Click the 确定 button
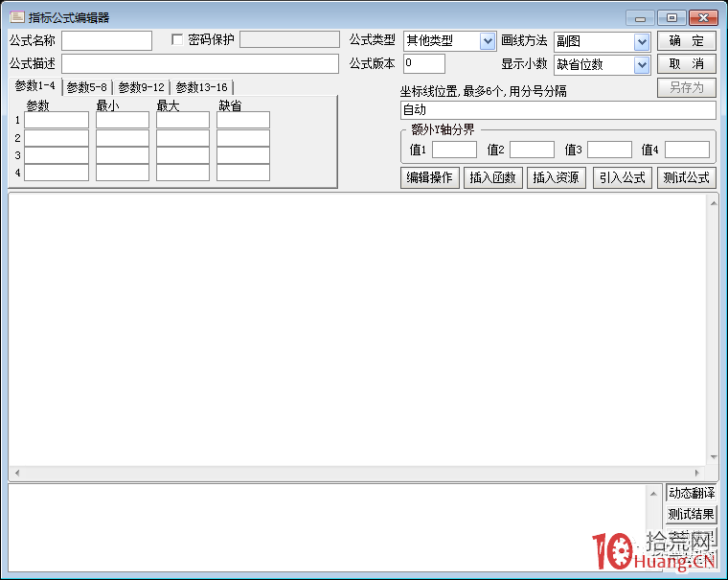 tap(687, 41)
